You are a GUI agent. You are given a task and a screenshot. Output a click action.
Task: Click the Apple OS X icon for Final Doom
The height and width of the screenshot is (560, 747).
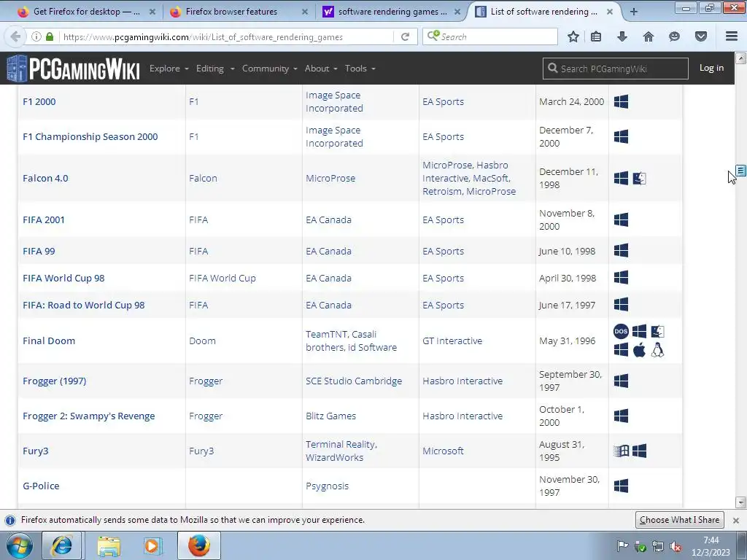(639, 350)
